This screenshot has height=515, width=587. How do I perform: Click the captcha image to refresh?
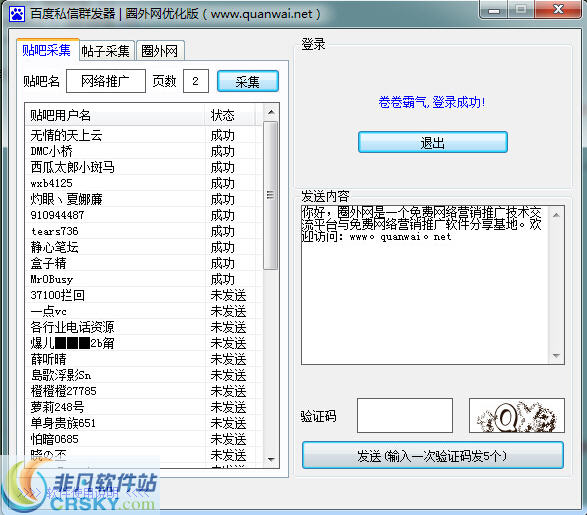click(517, 415)
